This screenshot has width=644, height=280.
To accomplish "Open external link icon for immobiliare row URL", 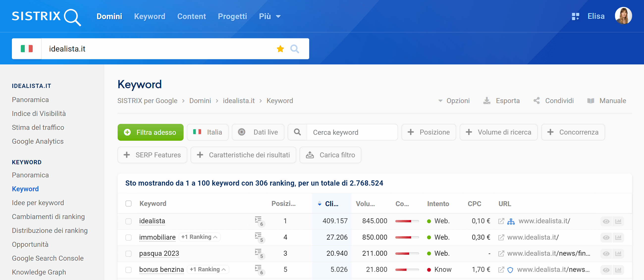I will pyautogui.click(x=501, y=237).
